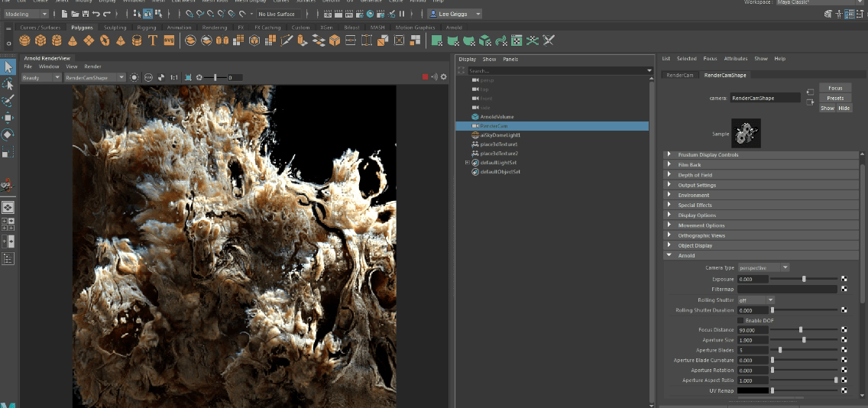Click the Aperture Size slider

click(x=803, y=340)
